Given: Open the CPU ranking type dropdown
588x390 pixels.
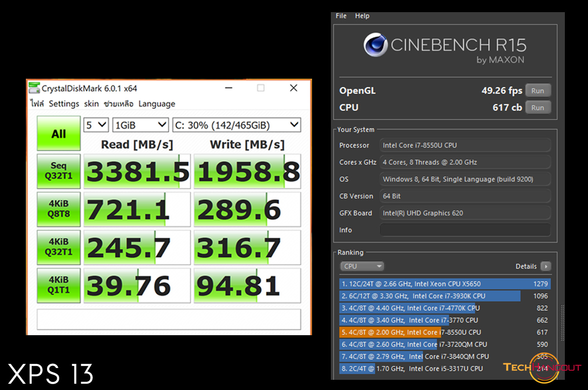Looking at the screenshot, I should click(x=362, y=266).
